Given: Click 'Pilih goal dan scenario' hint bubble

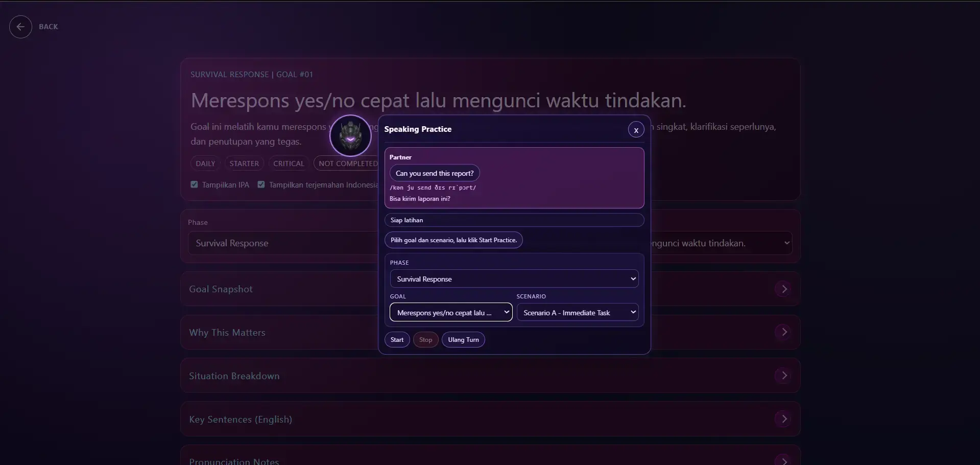Looking at the screenshot, I should click(x=453, y=240).
